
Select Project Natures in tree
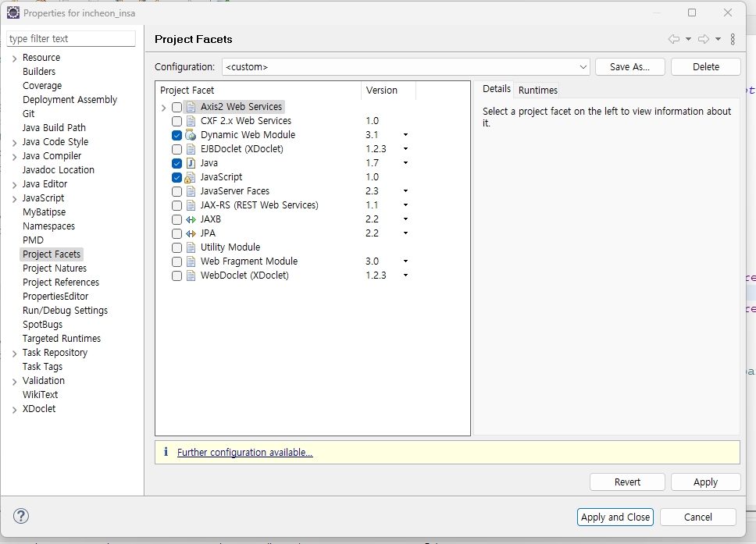click(x=55, y=268)
